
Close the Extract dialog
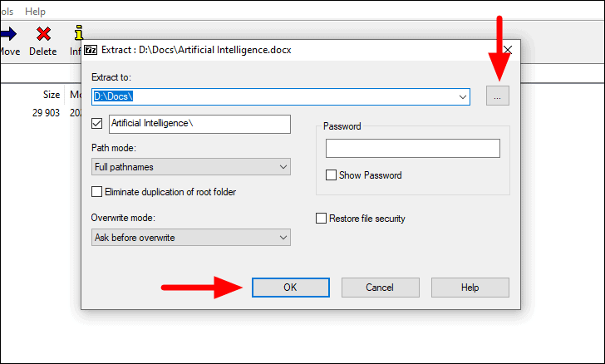[508, 50]
